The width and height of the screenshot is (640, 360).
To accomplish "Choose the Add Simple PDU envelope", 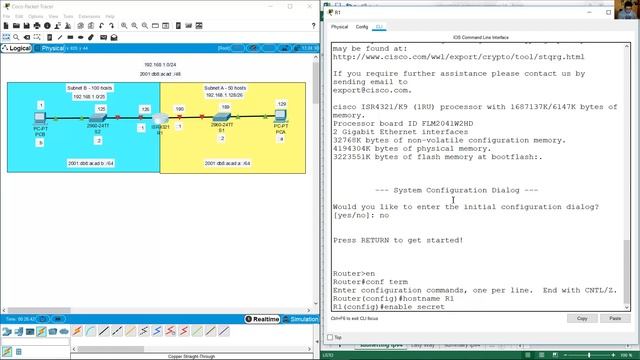I will click(x=103, y=37).
